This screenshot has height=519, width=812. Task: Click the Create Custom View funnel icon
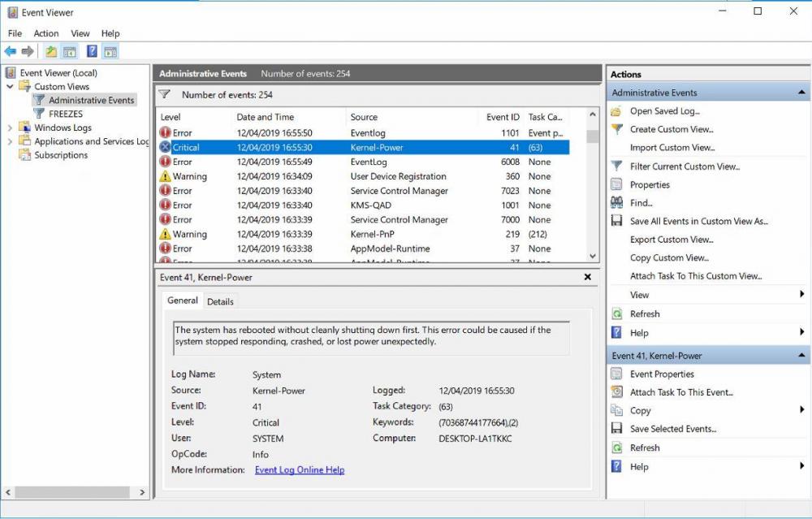(616, 129)
